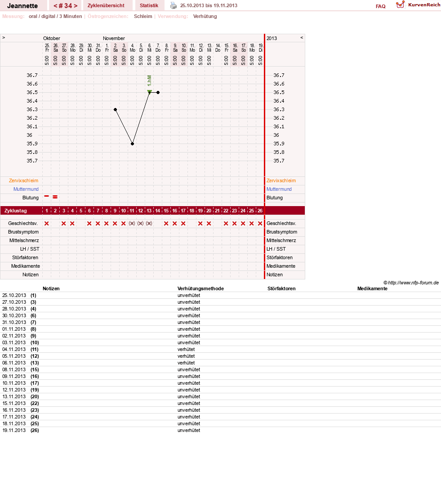
Task: Click 'verhütet' in the 04.11.2013 row
Action: [x=186, y=349]
